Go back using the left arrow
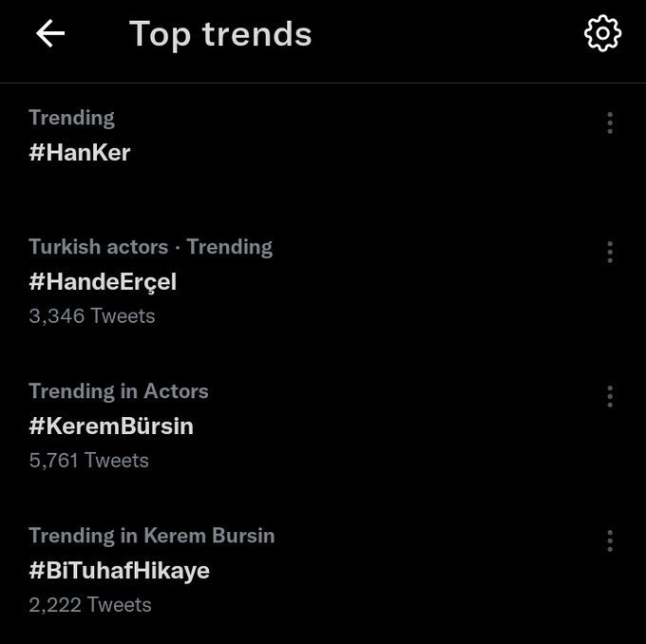Viewport: 646px width, 644px height. click(x=50, y=34)
